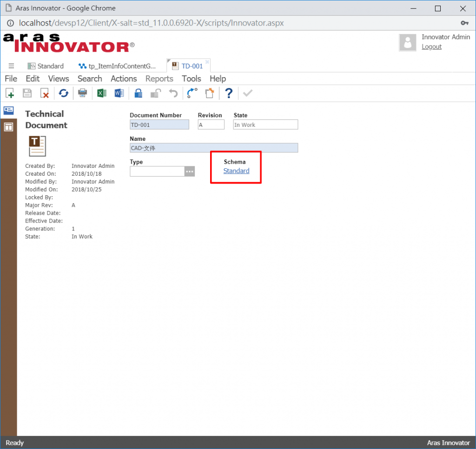Open the Edit menu

(33, 79)
